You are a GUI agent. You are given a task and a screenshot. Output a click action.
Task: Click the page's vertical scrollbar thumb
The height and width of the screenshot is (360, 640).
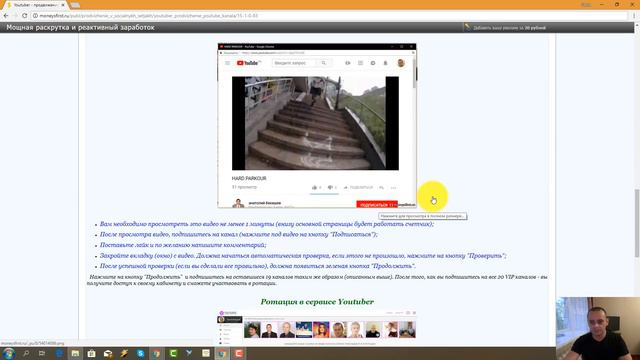[636, 223]
